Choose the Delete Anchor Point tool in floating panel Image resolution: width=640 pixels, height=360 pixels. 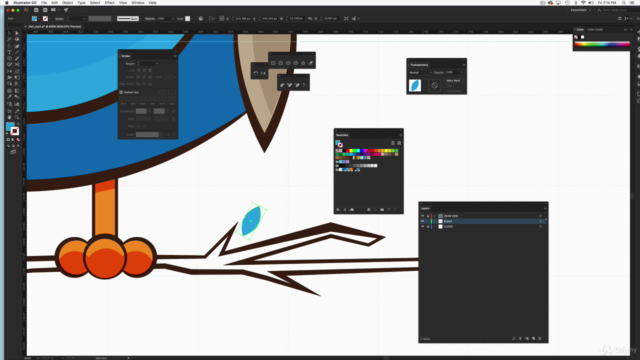(x=297, y=85)
